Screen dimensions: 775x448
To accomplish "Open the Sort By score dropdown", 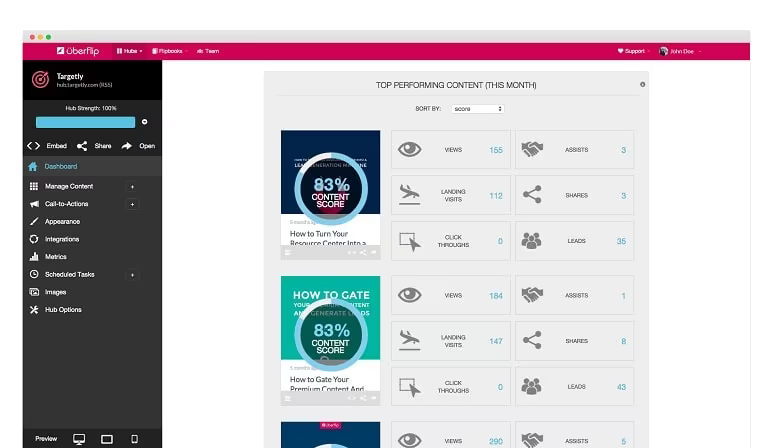I will (x=477, y=109).
